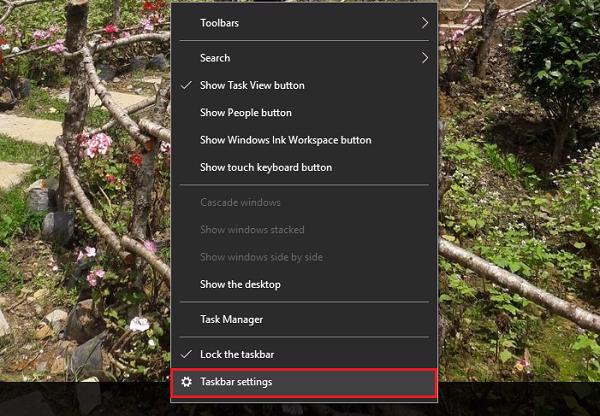Click the checkmark beside Lock the taskbar
The height and width of the screenshot is (416, 600).
pos(186,354)
